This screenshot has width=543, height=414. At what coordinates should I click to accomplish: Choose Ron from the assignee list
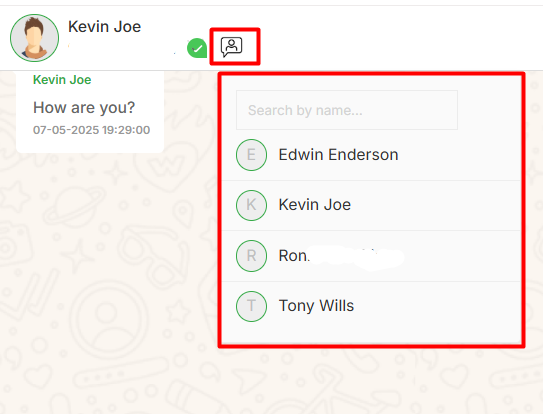click(x=371, y=256)
